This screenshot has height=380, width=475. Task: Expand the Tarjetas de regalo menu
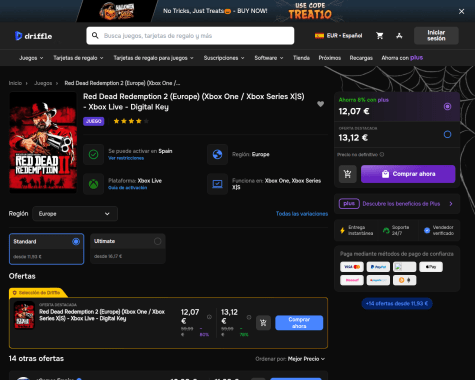pos(78,58)
